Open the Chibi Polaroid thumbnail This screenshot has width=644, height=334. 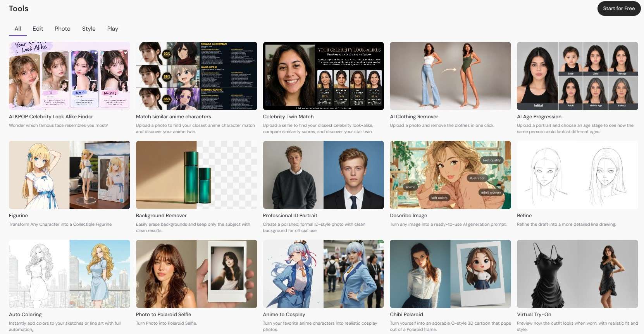[450, 274]
